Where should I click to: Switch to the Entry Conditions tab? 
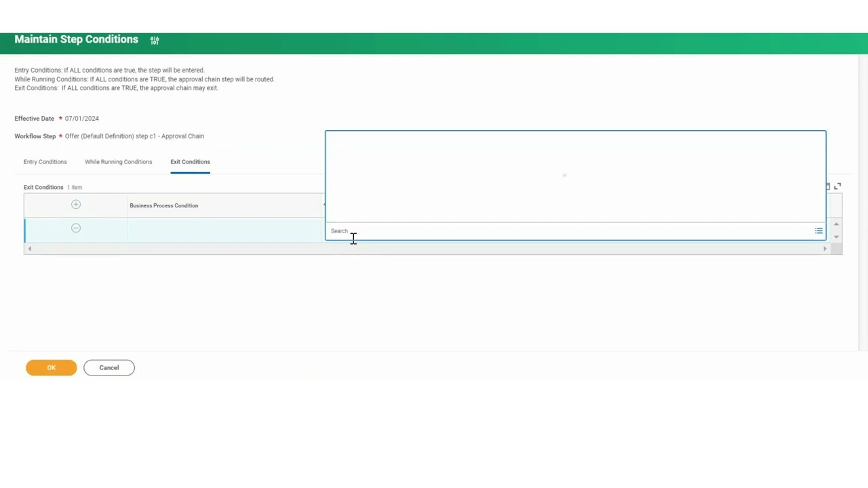45,162
